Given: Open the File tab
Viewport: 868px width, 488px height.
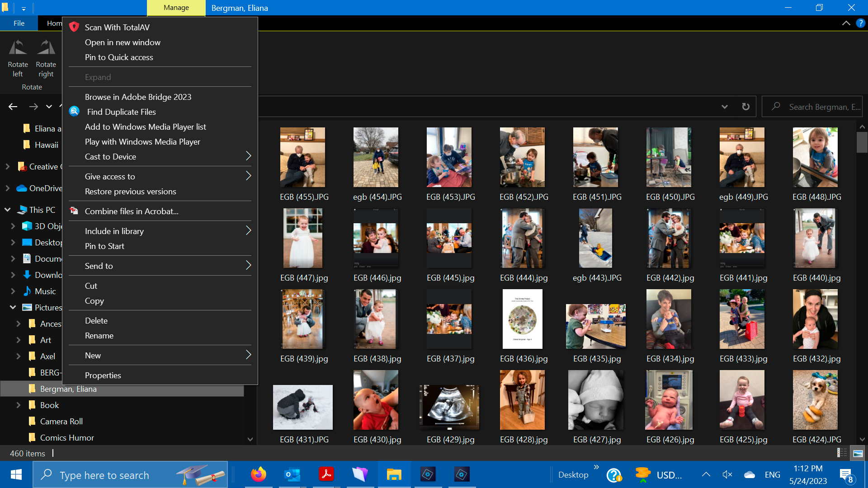Looking at the screenshot, I should coord(19,23).
